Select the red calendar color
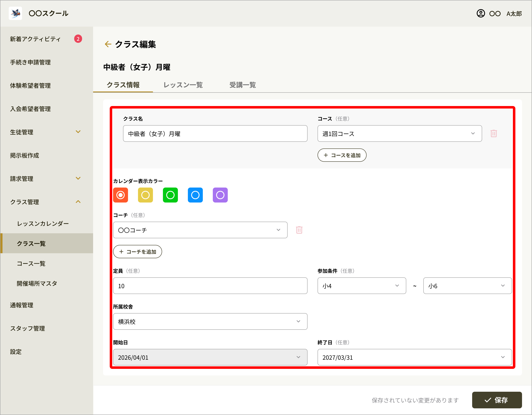Image resolution: width=532 pixels, height=415 pixels. (x=121, y=195)
